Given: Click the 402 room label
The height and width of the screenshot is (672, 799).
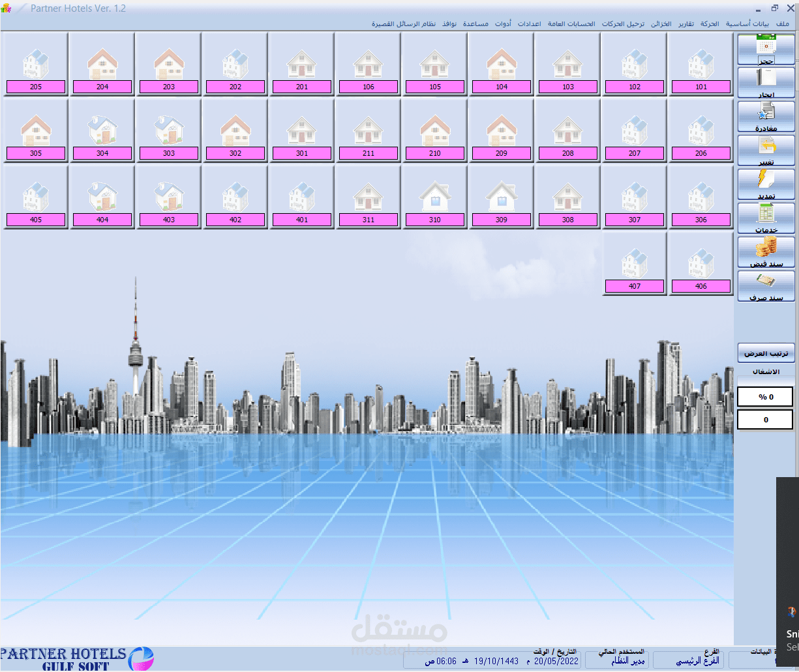Looking at the screenshot, I should pos(235,220).
